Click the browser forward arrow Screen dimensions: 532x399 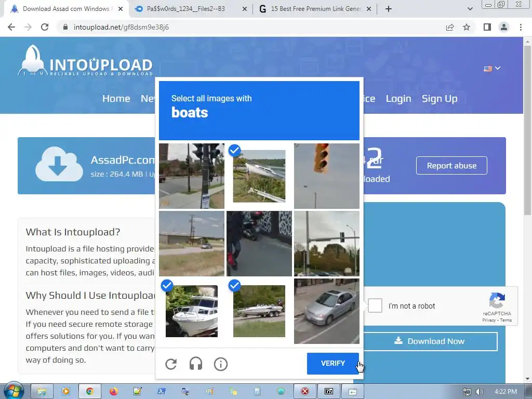(28, 27)
